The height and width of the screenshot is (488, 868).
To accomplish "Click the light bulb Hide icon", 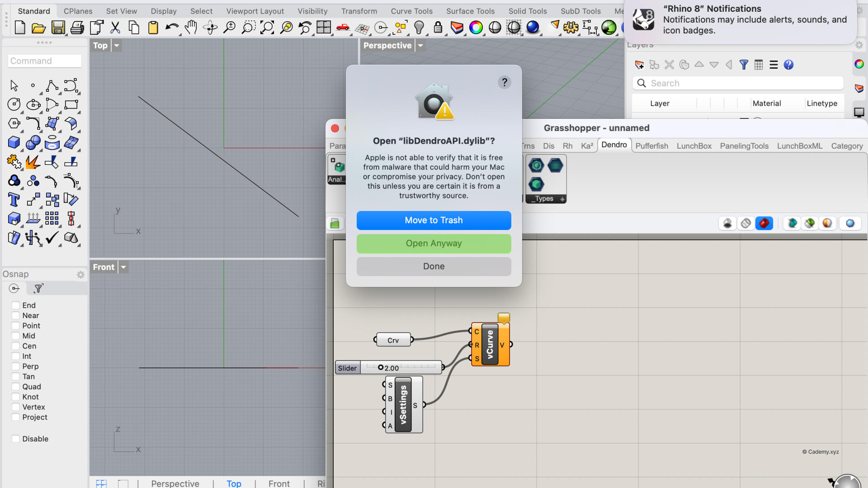I will pos(419,28).
